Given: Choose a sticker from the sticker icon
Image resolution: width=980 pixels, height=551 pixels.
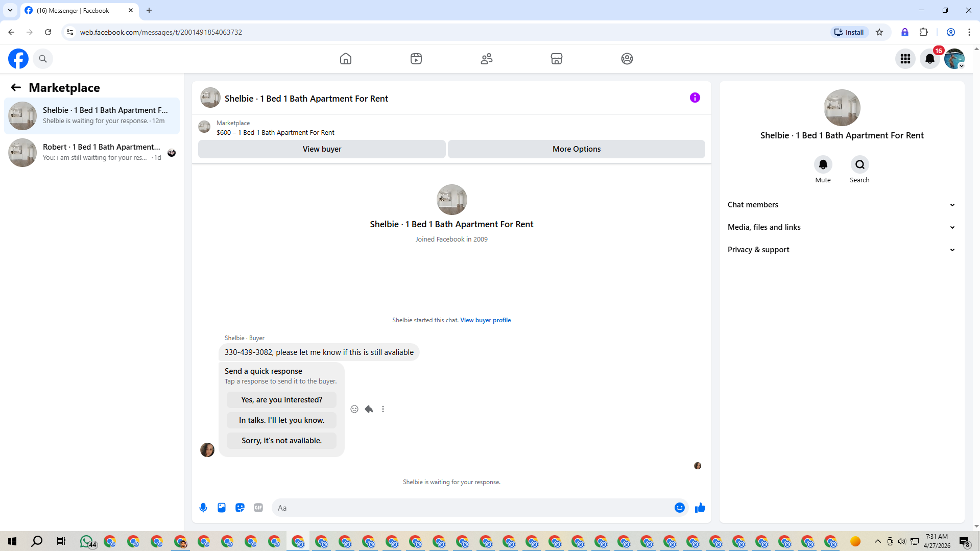Looking at the screenshot, I should [240, 508].
